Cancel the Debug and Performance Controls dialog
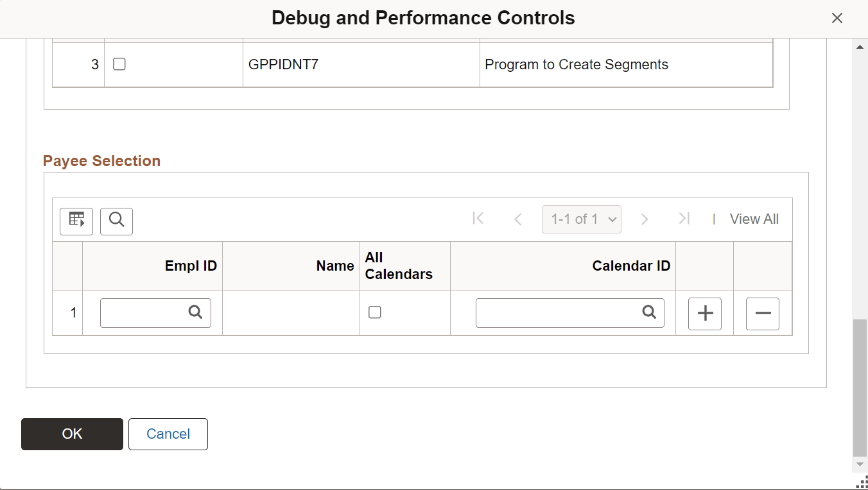Screen dimensions: 868x490 pyautogui.click(x=168, y=434)
